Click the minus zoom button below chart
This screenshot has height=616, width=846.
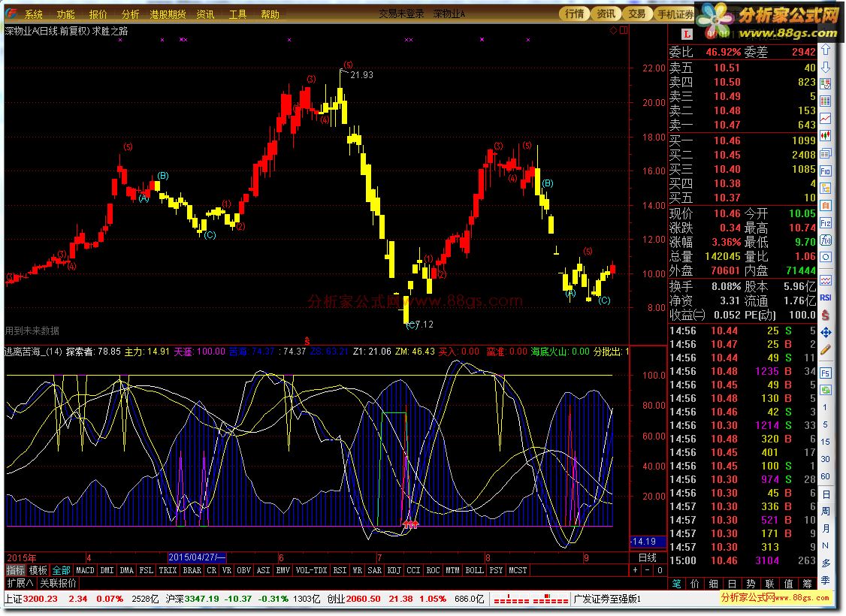tap(648, 570)
